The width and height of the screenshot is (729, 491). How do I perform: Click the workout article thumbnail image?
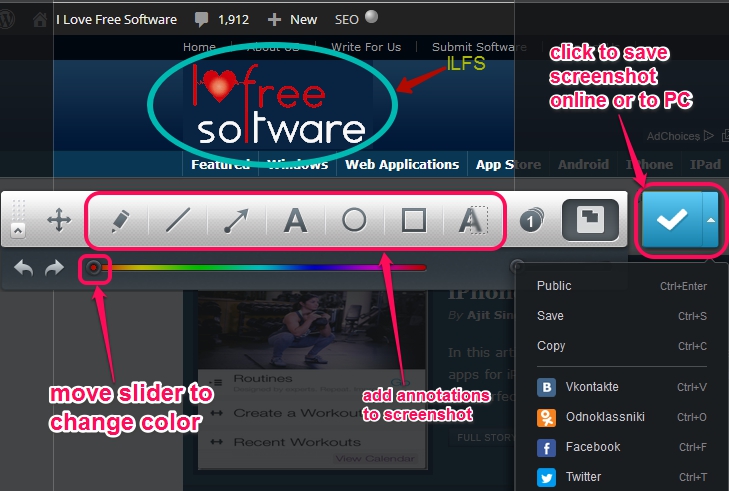point(312,330)
